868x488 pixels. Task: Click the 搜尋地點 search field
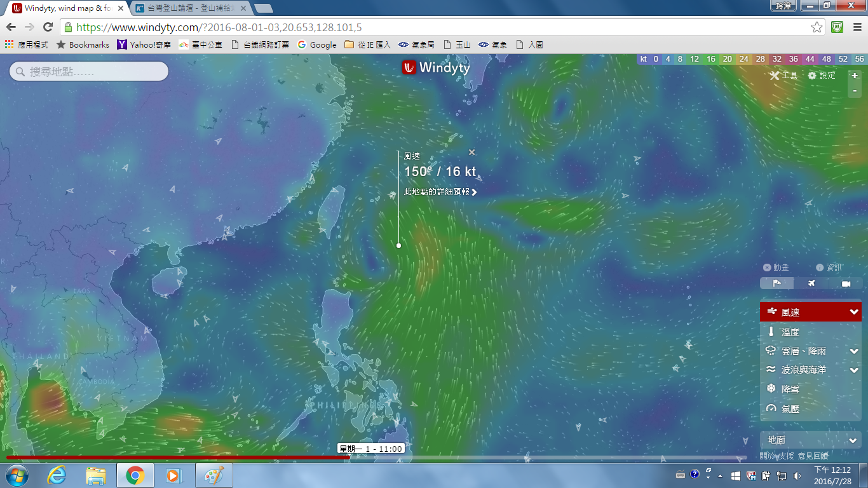pyautogui.click(x=89, y=71)
